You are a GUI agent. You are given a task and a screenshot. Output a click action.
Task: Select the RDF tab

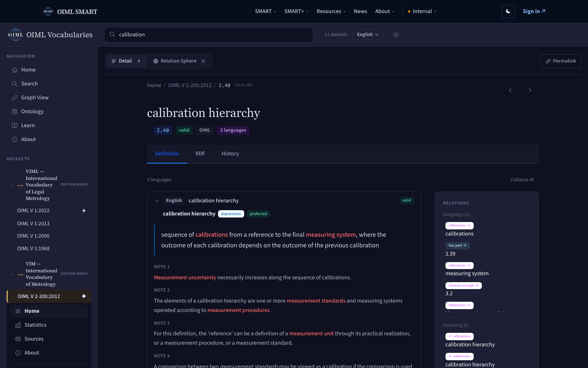(x=200, y=154)
